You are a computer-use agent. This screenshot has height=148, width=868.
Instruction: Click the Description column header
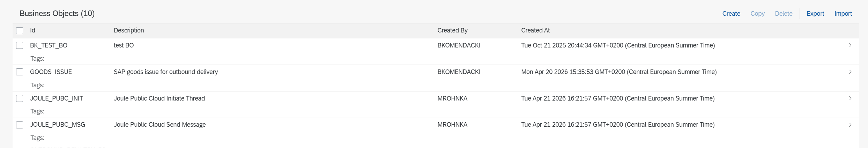[x=129, y=30]
